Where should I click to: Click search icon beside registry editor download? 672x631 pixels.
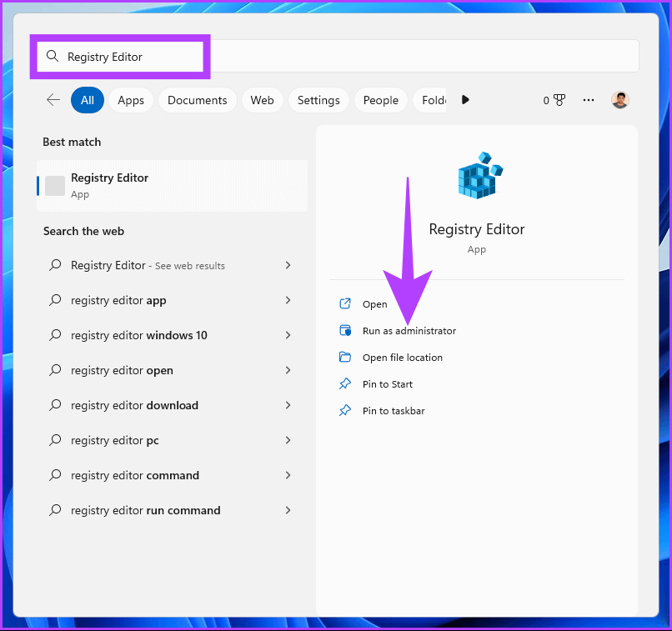pyautogui.click(x=55, y=405)
